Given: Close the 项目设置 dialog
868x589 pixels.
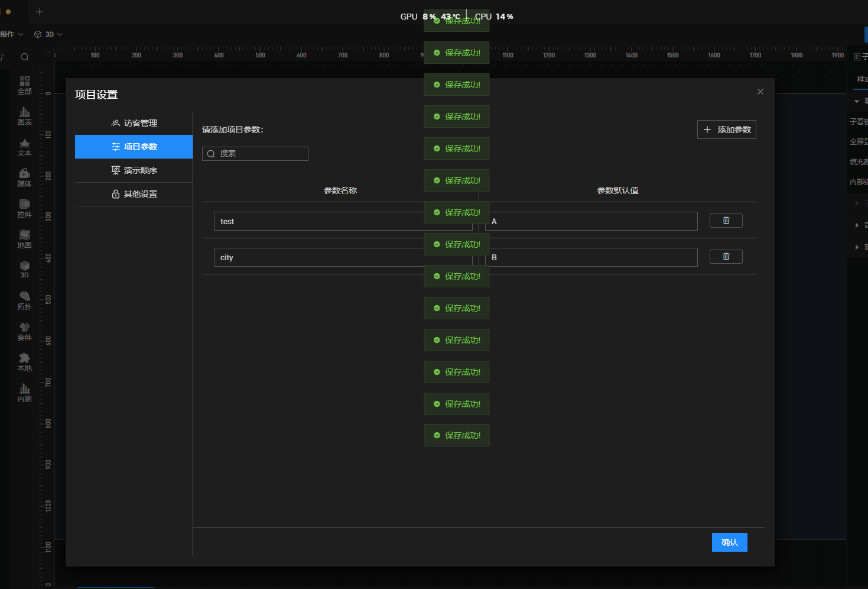Looking at the screenshot, I should pos(760,92).
